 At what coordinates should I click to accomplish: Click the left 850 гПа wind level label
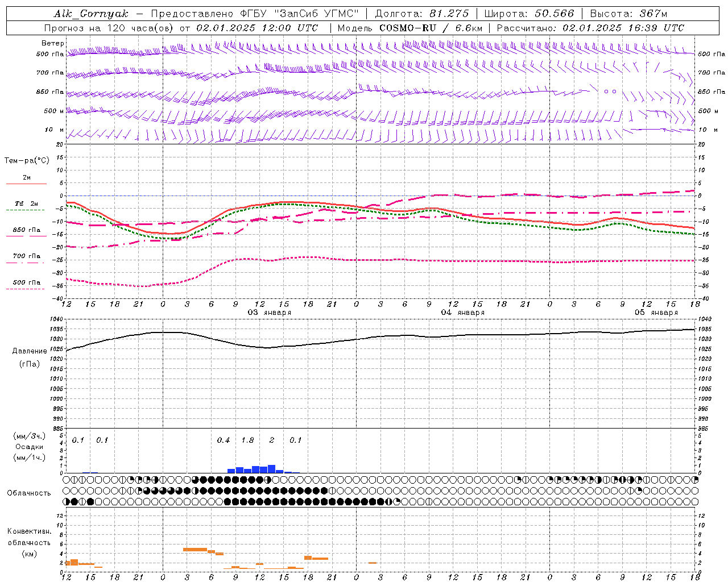[50, 92]
